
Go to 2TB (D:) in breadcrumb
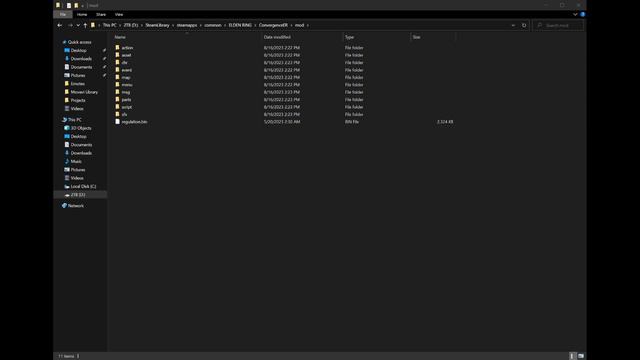tap(131, 25)
